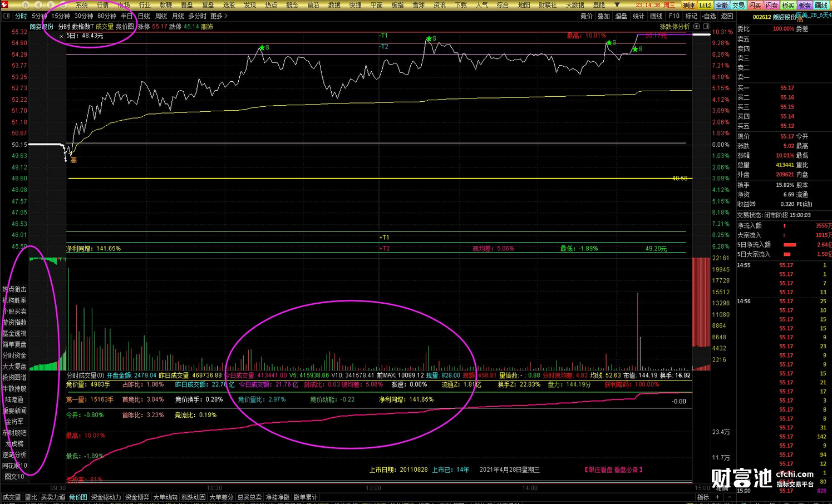Open the 更多 periods list
The height and width of the screenshot is (504, 832).
[218, 16]
